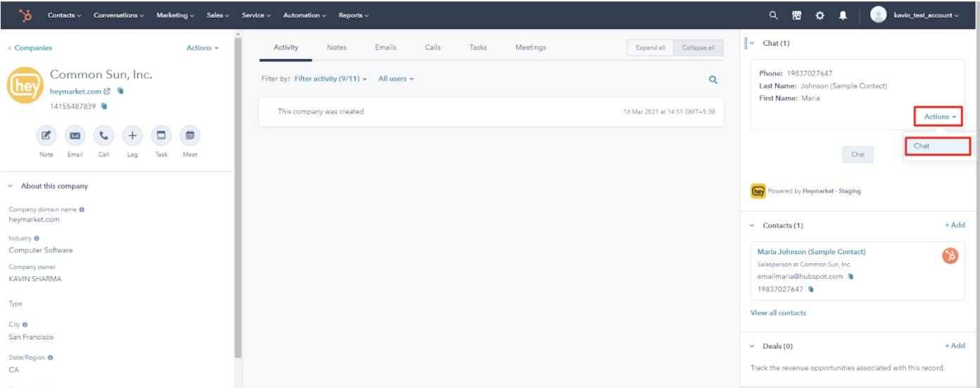This screenshot has width=980, height=388.
Task: Open the Contacts menu in navigation
Action: (64, 15)
